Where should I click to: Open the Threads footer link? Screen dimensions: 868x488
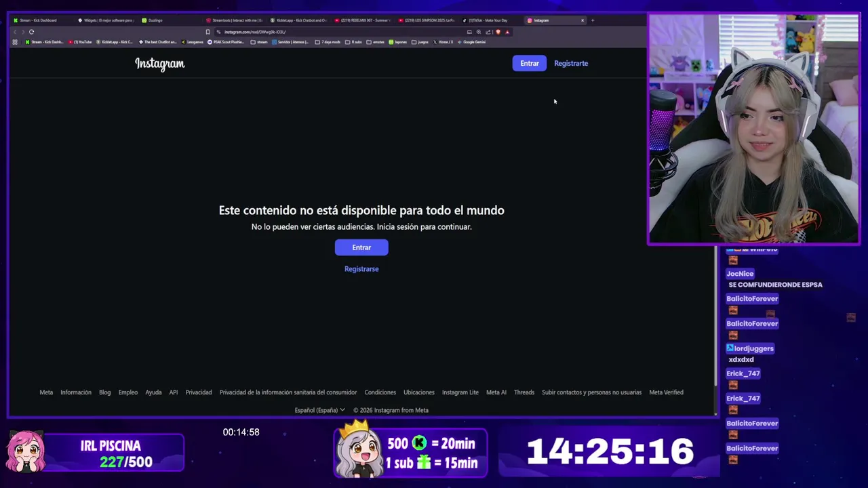[524, 392]
